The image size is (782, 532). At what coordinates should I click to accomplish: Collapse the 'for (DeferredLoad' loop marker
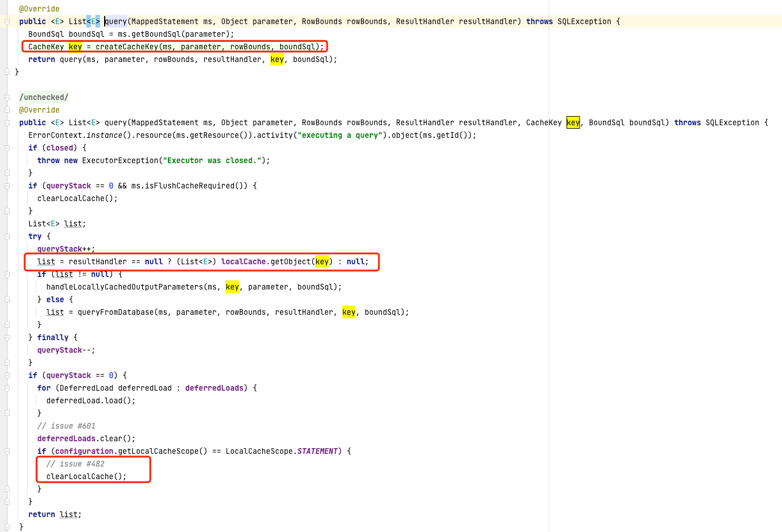[7, 388]
